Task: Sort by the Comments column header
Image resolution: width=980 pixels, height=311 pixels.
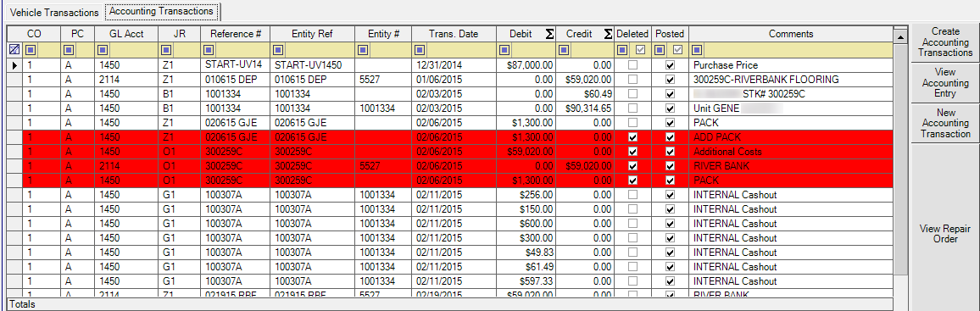Action: click(x=791, y=34)
